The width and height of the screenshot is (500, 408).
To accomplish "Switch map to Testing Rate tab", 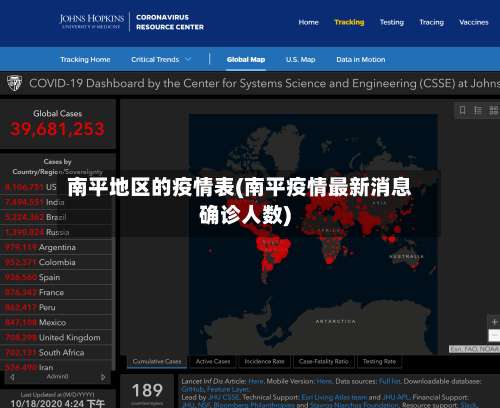I will (379, 362).
